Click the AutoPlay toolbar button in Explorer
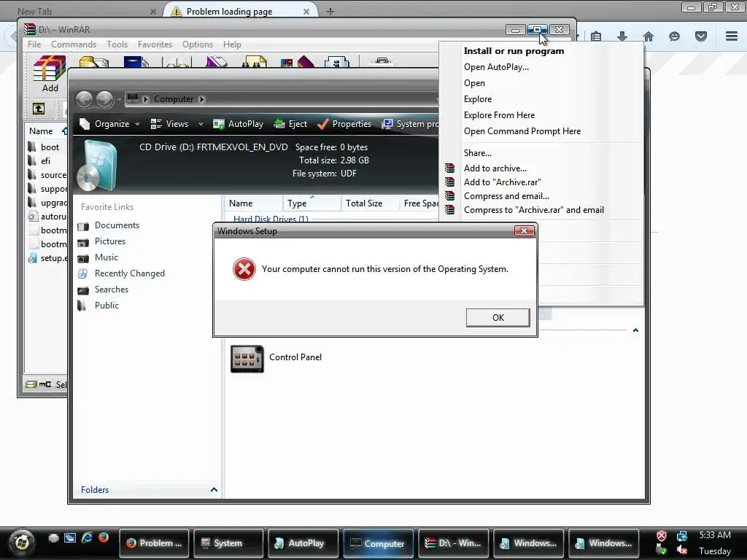 tap(239, 124)
